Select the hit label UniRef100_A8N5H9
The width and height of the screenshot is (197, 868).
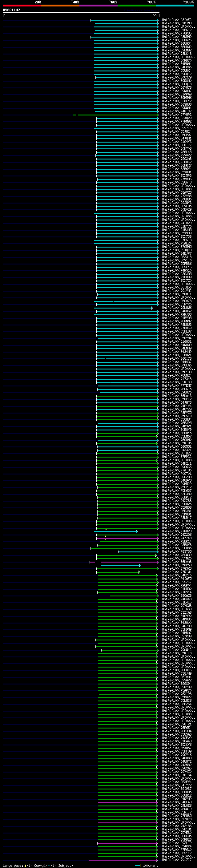(177, 37)
